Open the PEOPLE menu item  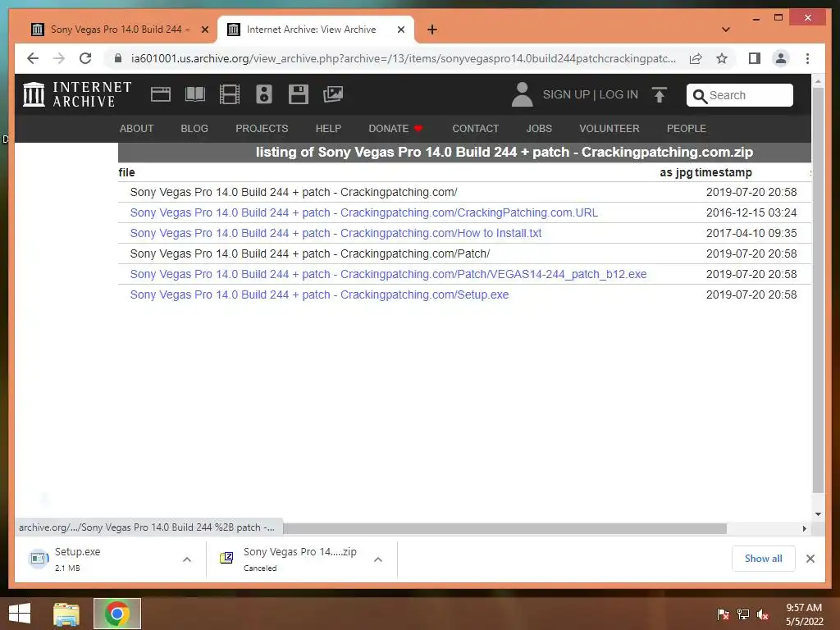click(x=687, y=129)
